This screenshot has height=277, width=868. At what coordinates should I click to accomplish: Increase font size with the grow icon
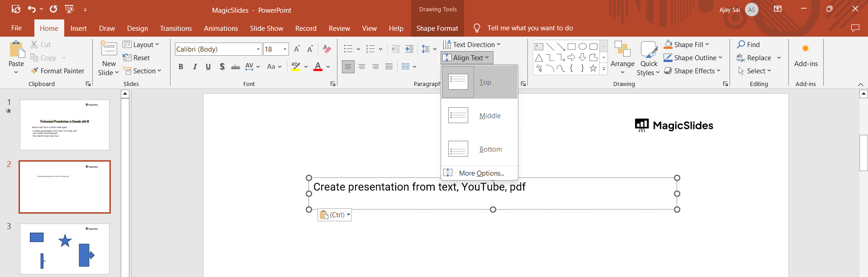pyautogui.click(x=297, y=49)
